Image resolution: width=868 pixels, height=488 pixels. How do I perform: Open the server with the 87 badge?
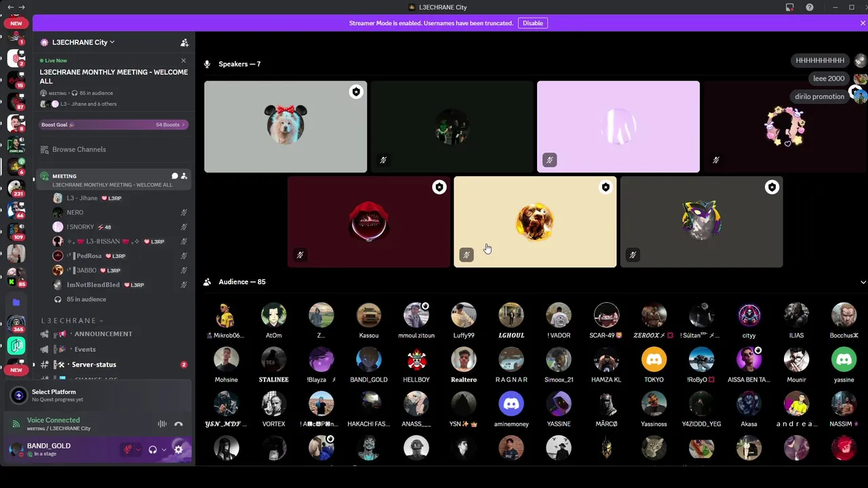tap(16, 101)
